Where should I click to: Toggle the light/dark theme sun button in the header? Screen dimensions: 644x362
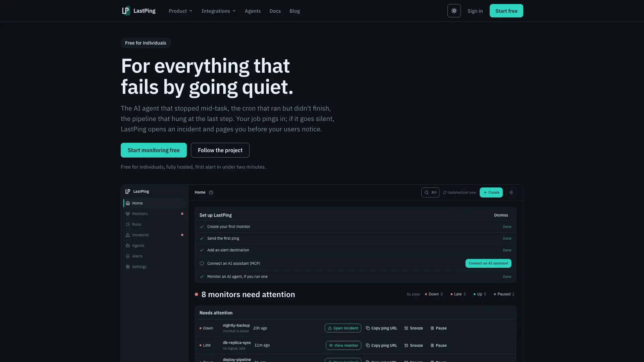point(454,11)
